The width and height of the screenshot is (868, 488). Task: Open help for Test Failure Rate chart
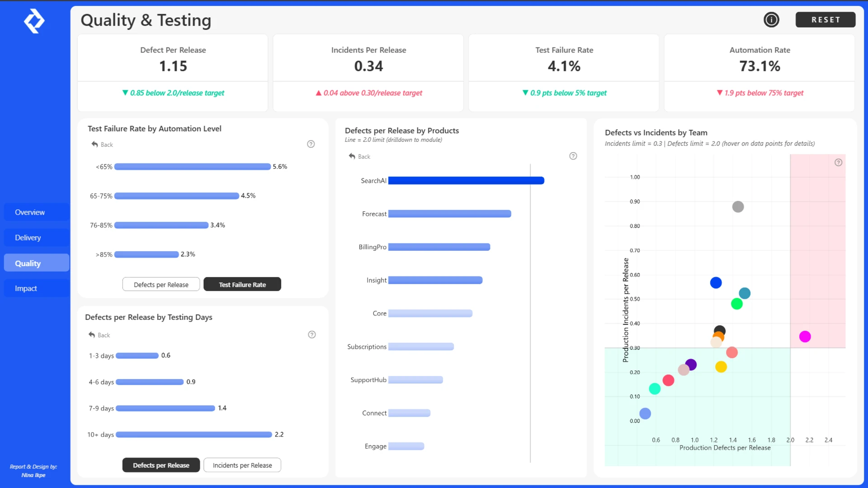[311, 144]
